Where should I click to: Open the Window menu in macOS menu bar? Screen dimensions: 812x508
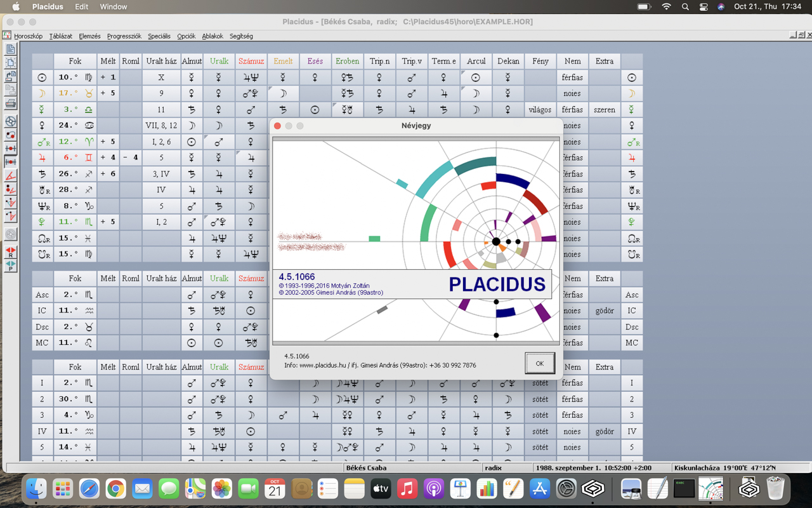(x=114, y=7)
